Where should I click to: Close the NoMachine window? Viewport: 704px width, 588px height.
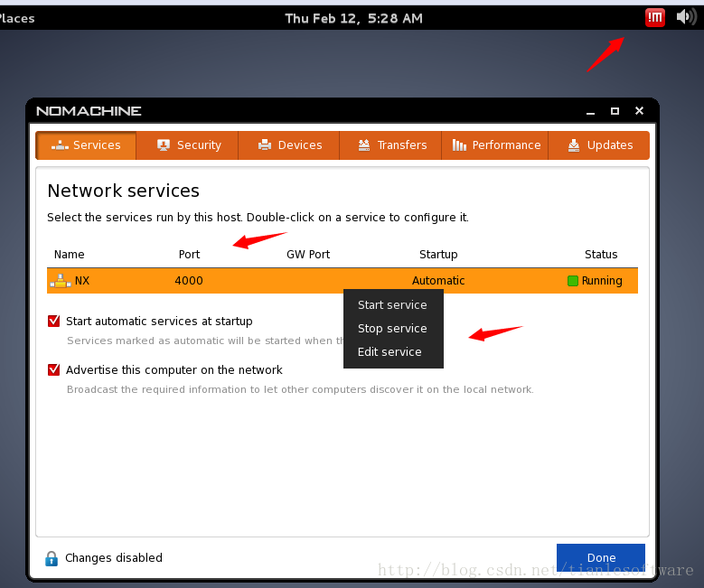click(639, 110)
